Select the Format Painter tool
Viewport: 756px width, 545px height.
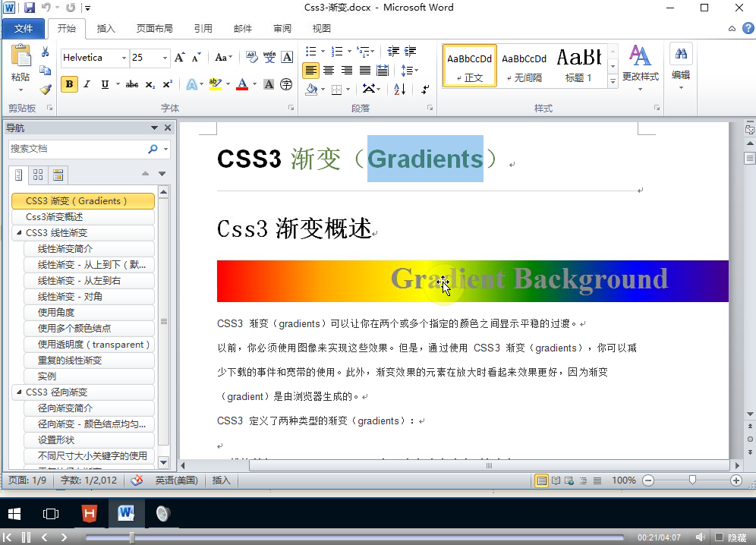45,88
